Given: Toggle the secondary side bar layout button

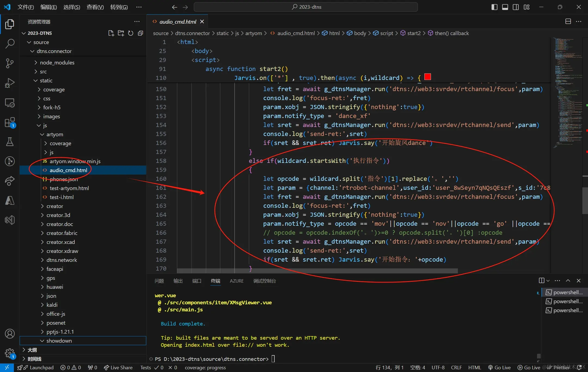Looking at the screenshot, I should point(516,7).
